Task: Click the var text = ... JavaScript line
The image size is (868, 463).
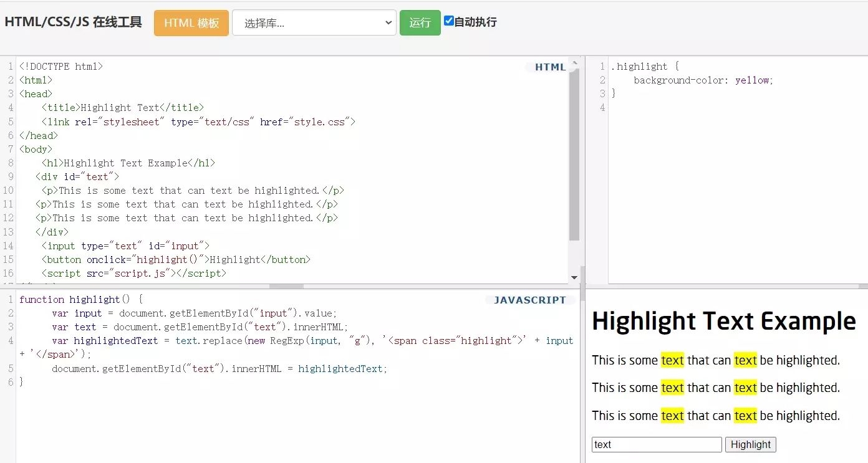Action: (200, 327)
